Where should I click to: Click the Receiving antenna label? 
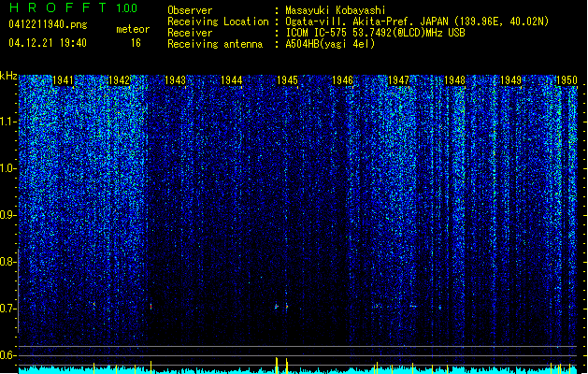click(215, 44)
